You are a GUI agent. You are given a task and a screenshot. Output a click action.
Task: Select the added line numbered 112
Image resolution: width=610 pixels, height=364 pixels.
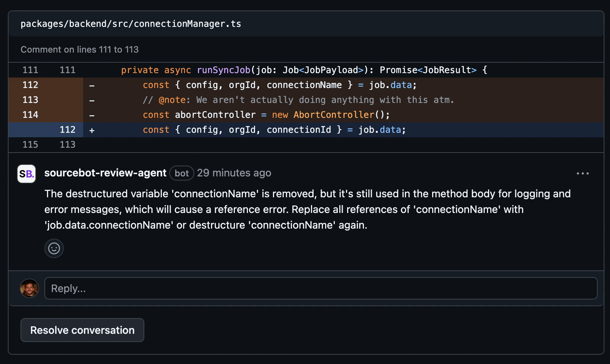67,130
